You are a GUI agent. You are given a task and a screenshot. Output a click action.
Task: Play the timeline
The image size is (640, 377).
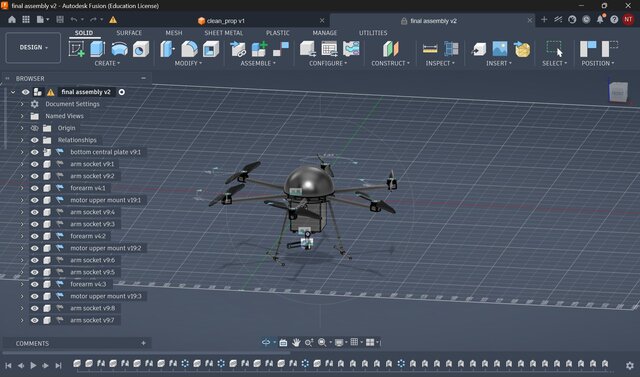tap(33, 366)
